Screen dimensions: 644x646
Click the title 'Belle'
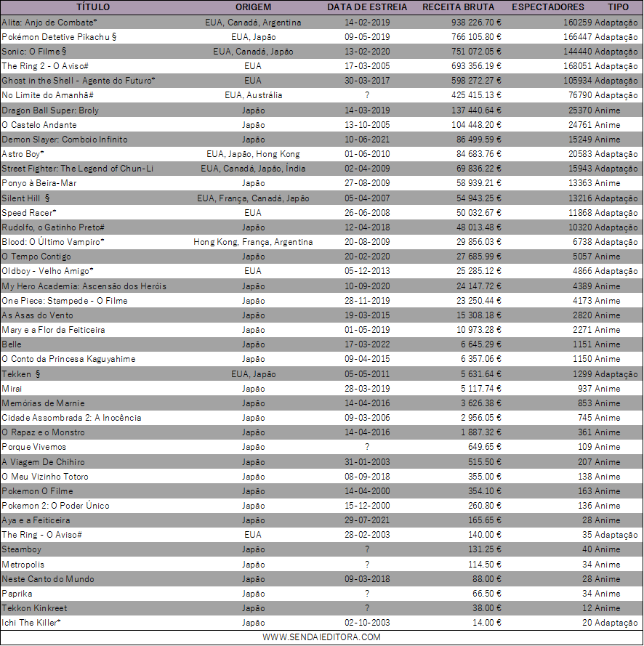[12, 344]
